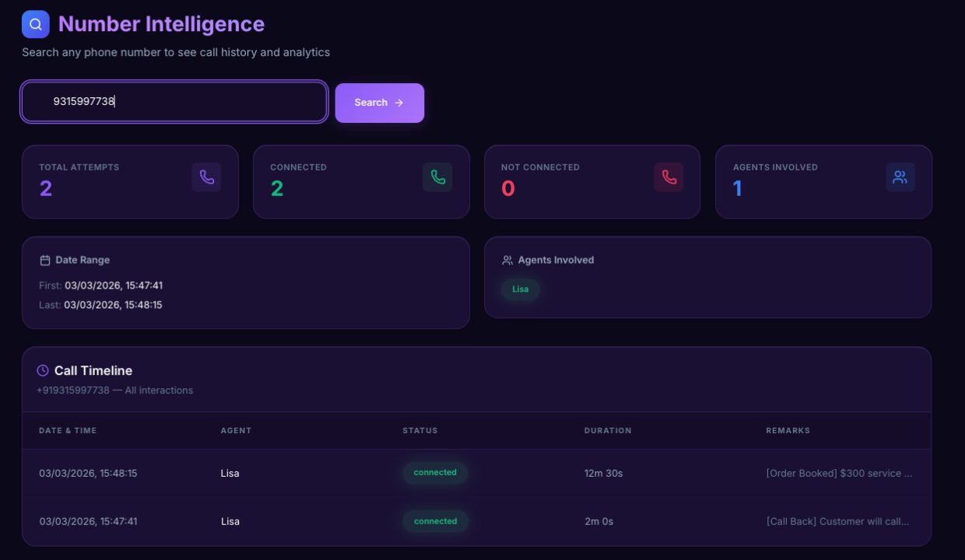Click the red phone icon for Not Connected
The width and height of the screenshot is (965, 560).
(x=668, y=177)
